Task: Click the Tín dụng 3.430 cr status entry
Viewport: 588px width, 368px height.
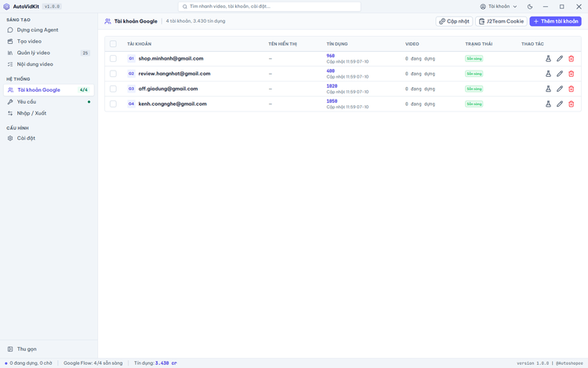Action: (155, 363)
